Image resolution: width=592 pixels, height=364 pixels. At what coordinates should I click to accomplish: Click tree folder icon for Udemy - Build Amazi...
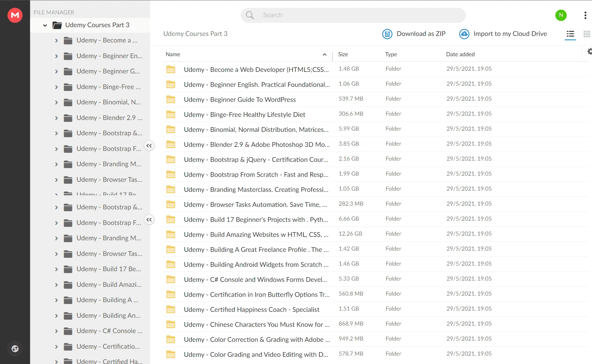pyautogui.click(x=68, y=285)
